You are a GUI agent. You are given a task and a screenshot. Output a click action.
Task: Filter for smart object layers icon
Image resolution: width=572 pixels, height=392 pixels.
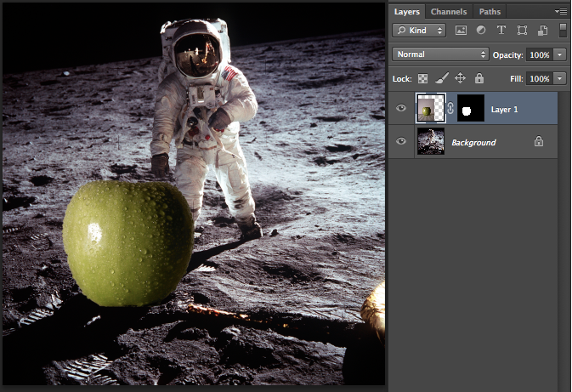(x=541, y=30)
